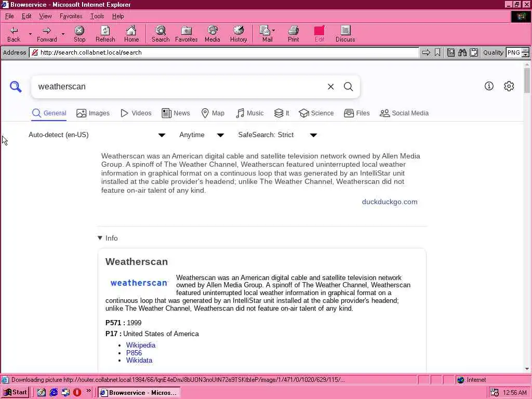
Task: Open the Back history dropdown arrow
Action: tap(30, 34)
